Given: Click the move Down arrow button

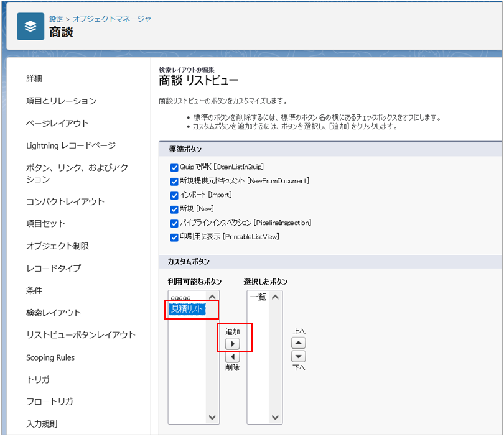Looking at the screenshot, I should (299, 357).
